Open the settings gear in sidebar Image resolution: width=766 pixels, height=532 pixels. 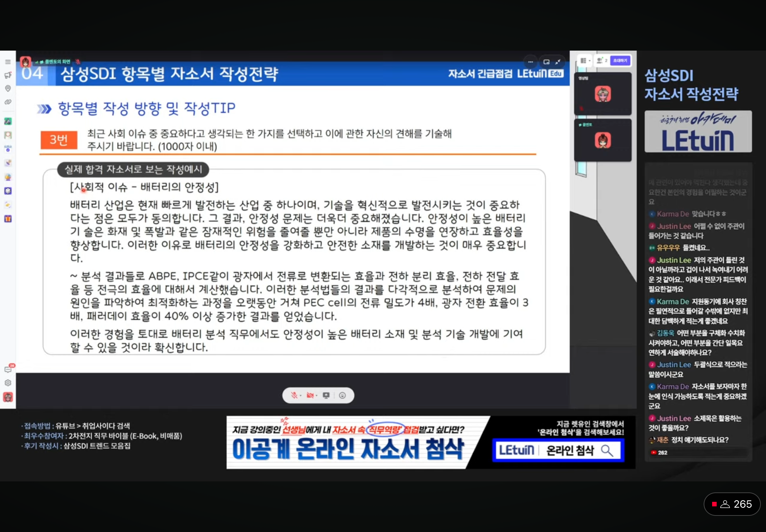pos(8,383)
